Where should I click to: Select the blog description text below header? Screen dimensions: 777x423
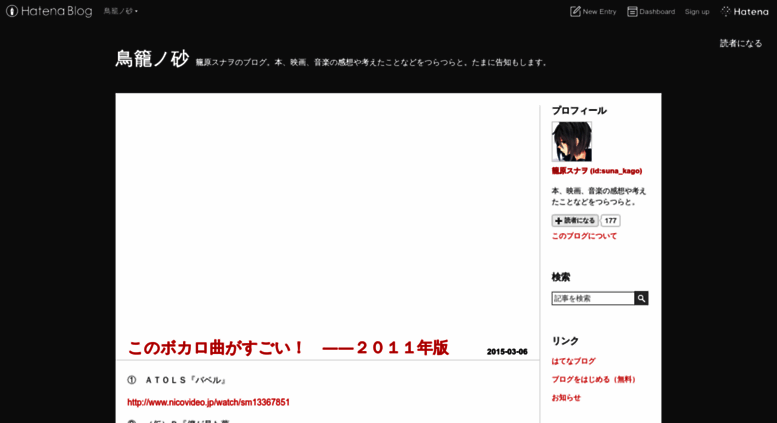(x=372, y=62)
